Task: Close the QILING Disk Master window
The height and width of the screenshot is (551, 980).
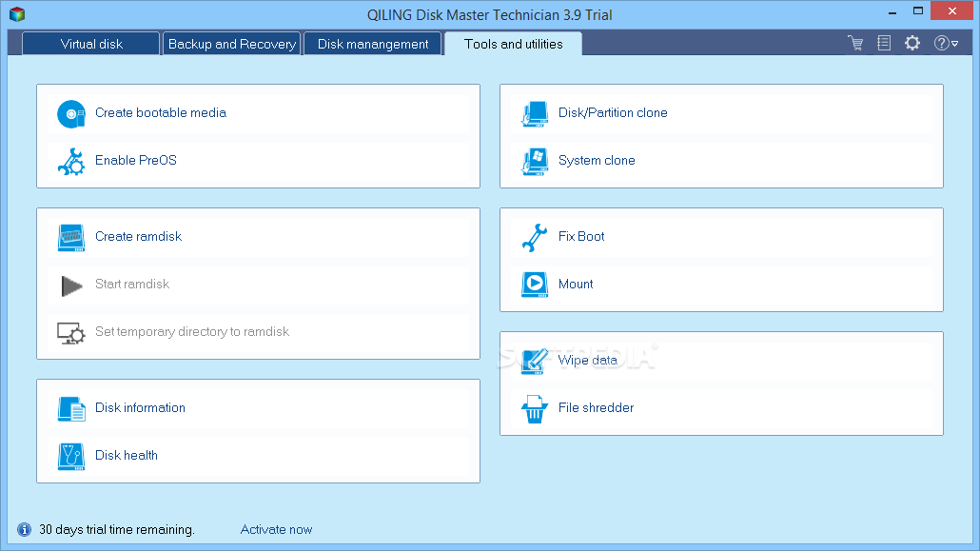Action: 951,10
